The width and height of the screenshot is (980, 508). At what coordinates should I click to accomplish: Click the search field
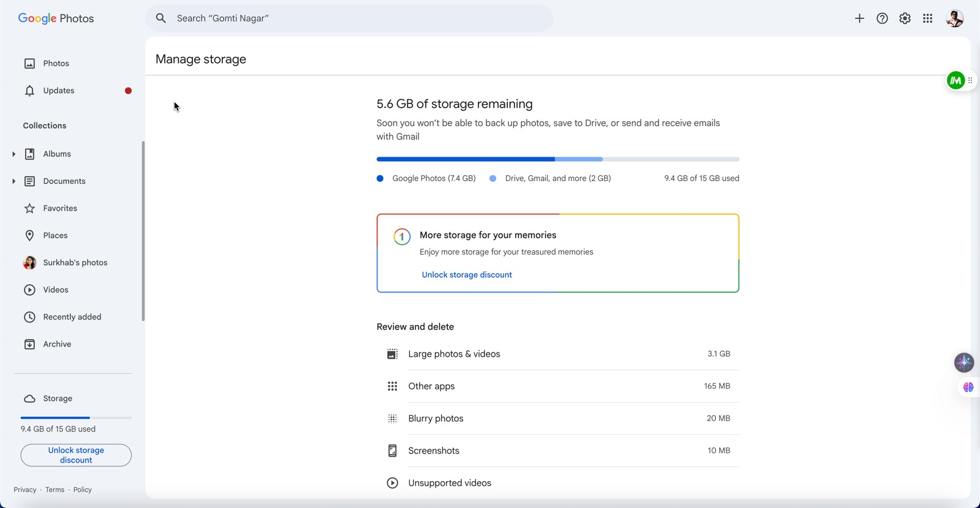[x=349, y=18]
